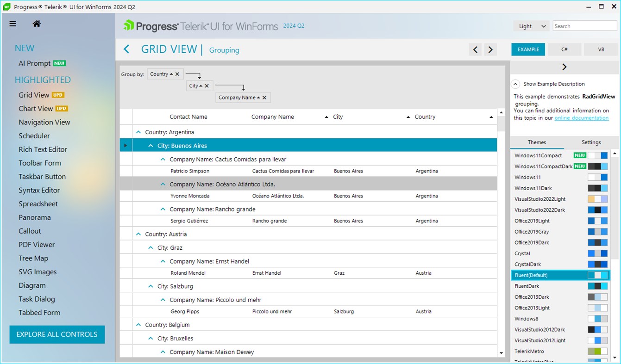Collapse the City: Buenos Aires group
The width and height of the screenshot is (621, 364).
151,146
